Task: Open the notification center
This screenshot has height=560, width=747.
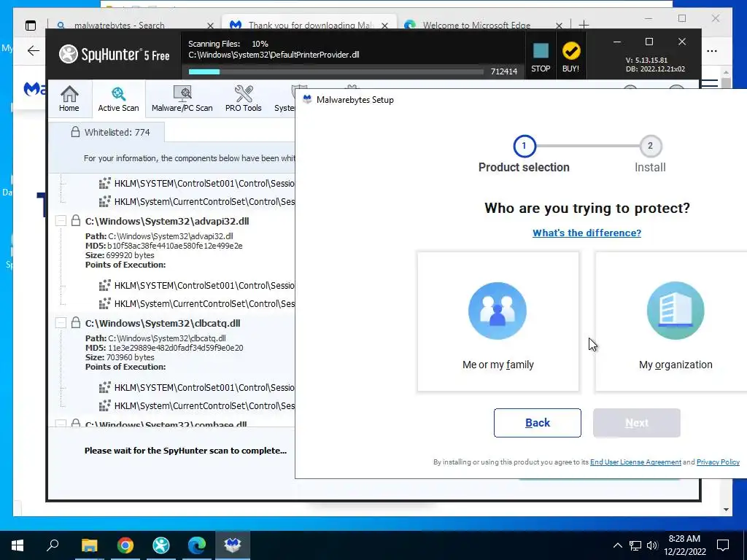Action: coord(723,545)
